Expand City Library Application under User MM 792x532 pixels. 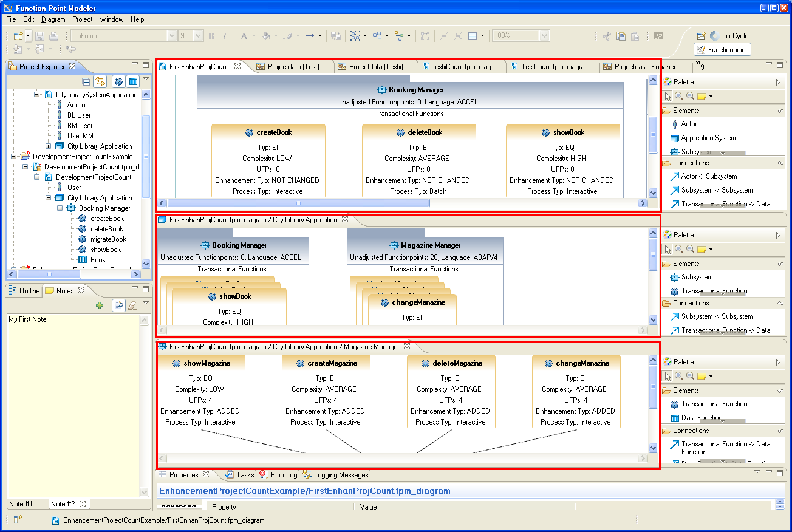pyautogui.click(x=49, y=146)
